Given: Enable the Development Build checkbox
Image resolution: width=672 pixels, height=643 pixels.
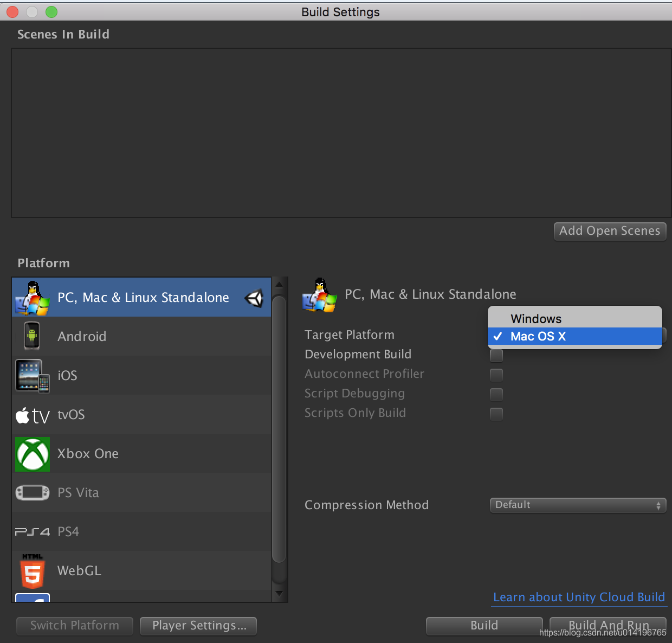Looking at the screenshot, I should (496, 356).
